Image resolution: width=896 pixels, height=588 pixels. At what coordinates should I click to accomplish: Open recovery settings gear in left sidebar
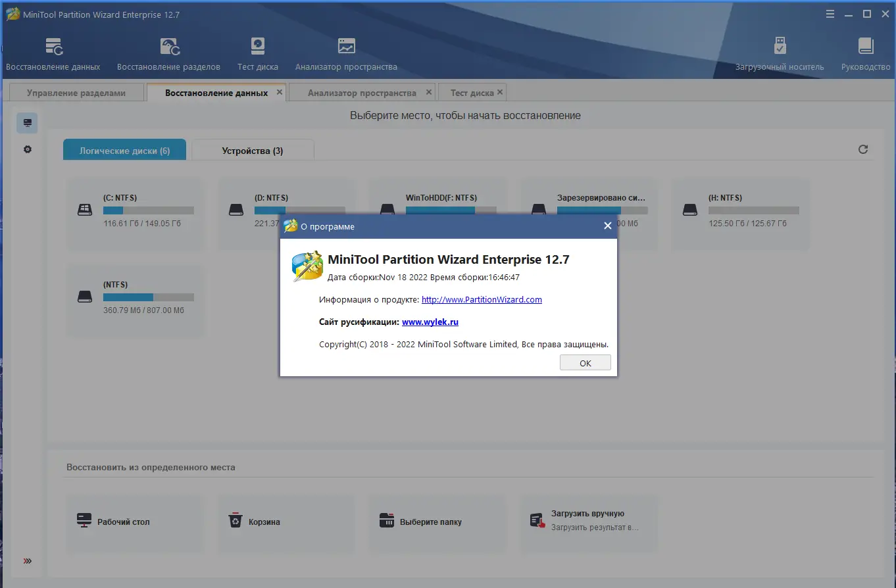(27, 149)
